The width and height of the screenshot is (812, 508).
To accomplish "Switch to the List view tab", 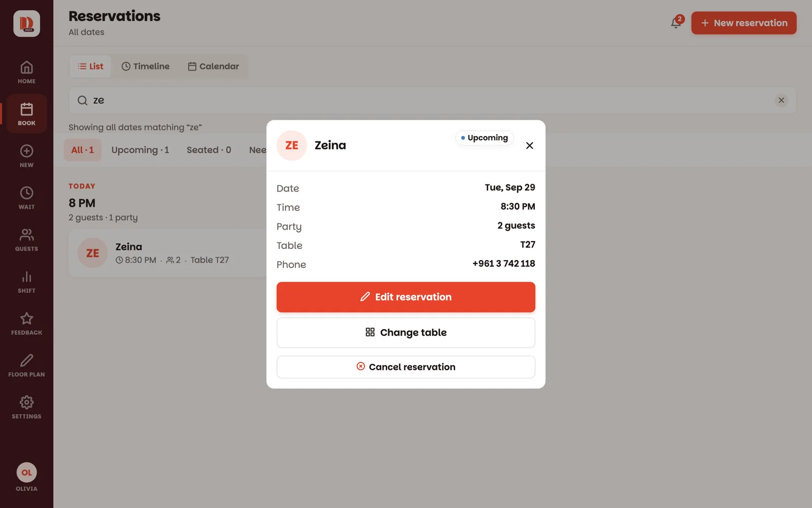I will (90, 67).
